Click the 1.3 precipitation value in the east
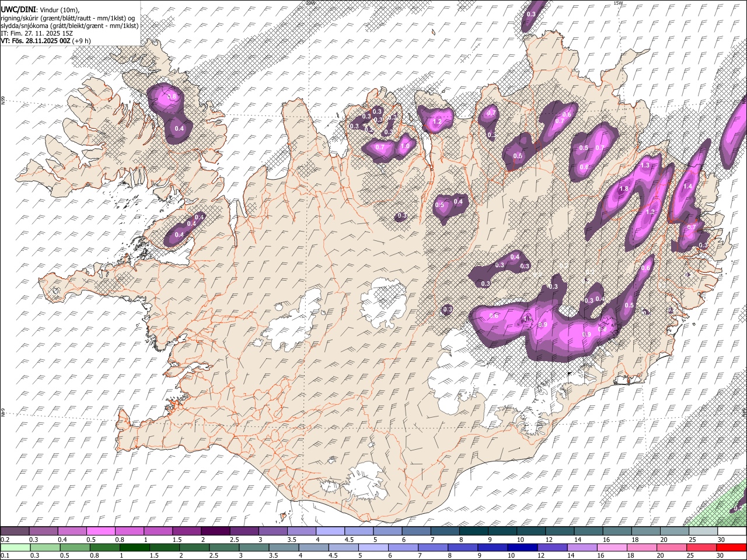This screenshot has height=560, width=747. click(645, 166)
